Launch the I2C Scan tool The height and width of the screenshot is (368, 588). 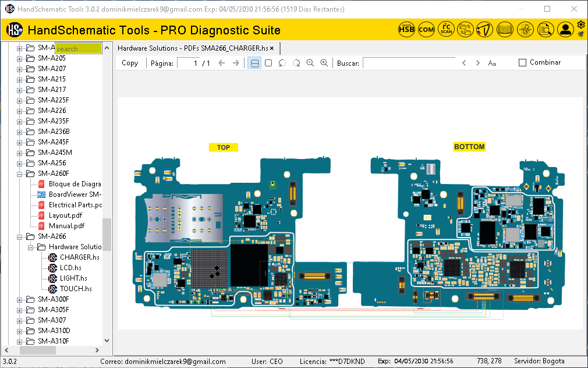point(447,29)
